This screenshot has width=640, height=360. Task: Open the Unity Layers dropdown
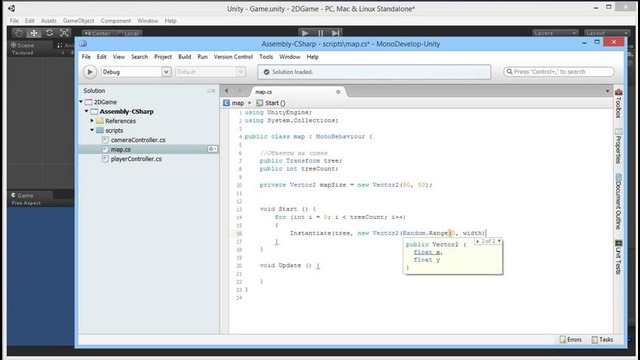(x=555, y=33)
